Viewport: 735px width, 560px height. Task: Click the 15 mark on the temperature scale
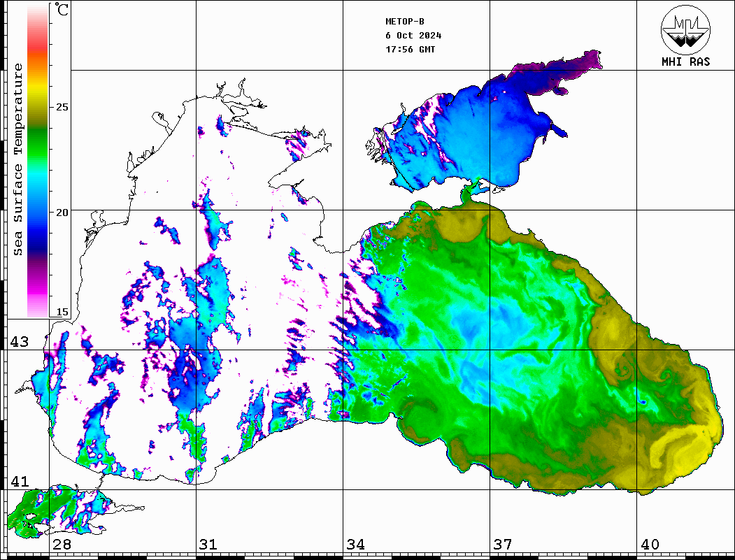[62, 312]
